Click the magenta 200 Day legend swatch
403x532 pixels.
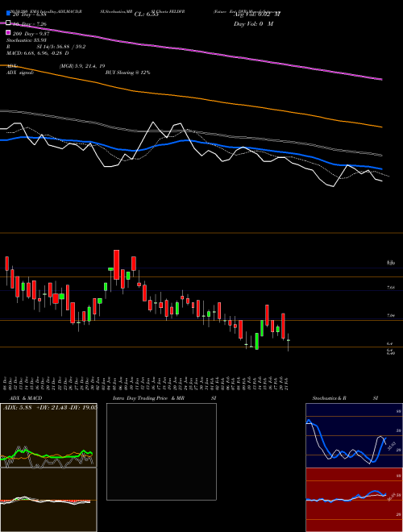[8, 32]
